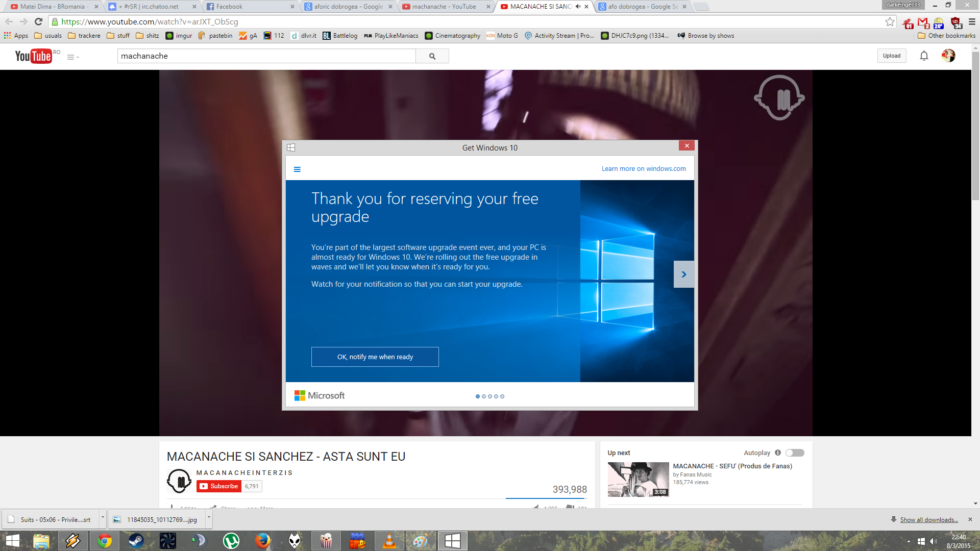The width and height of the screenshot is (980, 551).
Task: Click 'OK, notify me when ready' button
Action: [x=375, y=357]
